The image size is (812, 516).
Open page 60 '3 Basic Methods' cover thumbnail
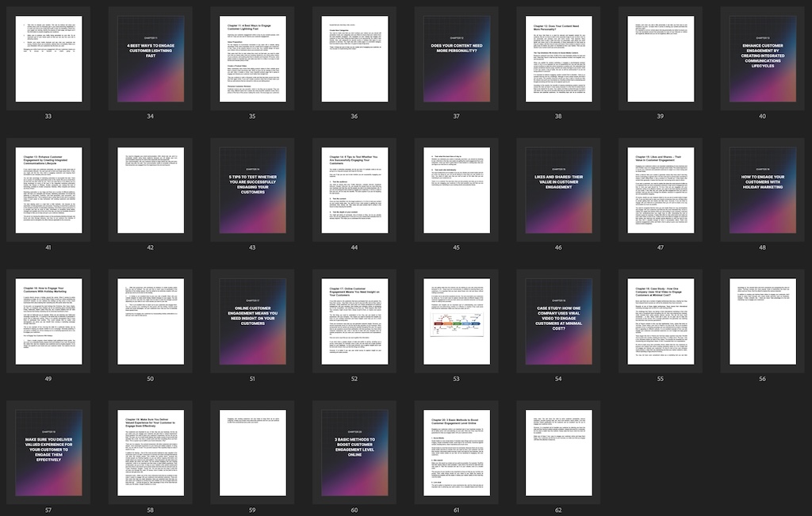[x=354, y=453]
